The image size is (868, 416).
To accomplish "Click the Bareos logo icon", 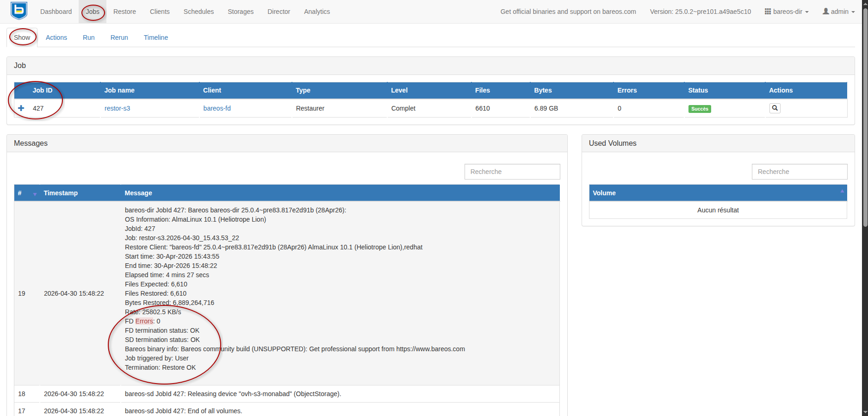I will [19, 11].
